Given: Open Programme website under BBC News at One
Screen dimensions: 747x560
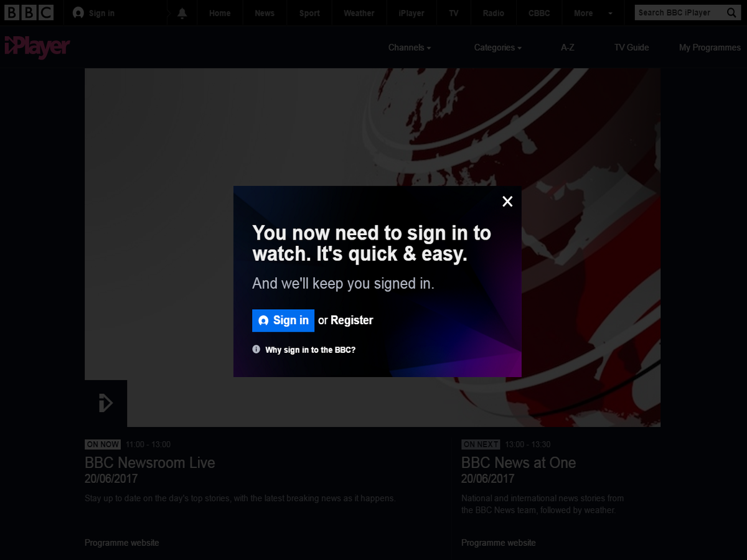Looking at the screenshot, I should click(499, 543).
